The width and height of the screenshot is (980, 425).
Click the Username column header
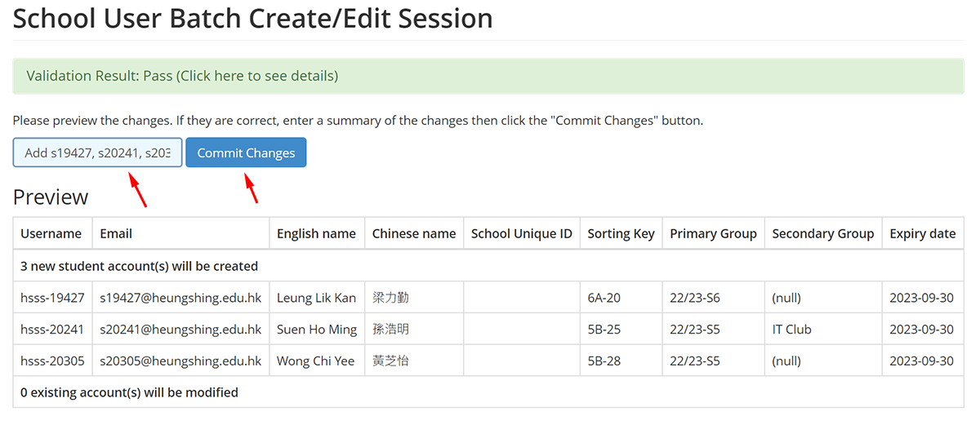51,233
